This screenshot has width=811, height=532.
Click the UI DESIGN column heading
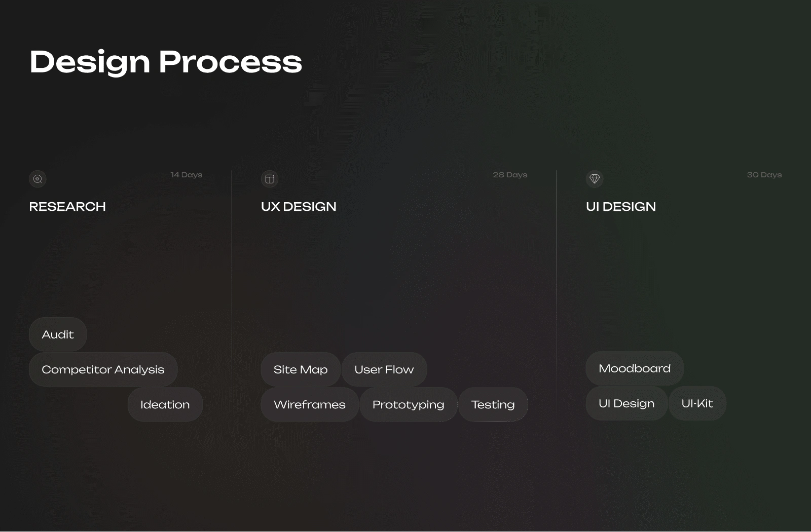(x=621, y=207)
